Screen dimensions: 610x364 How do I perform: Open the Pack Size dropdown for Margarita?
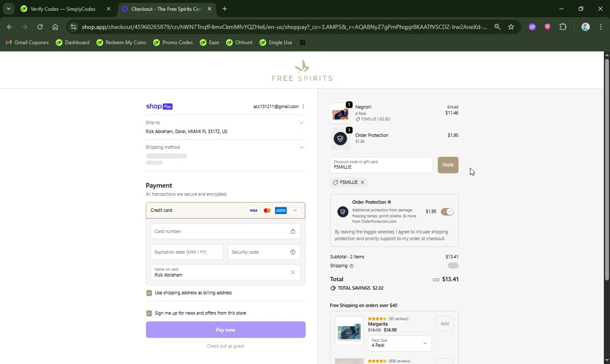click(x=400, y=343)
